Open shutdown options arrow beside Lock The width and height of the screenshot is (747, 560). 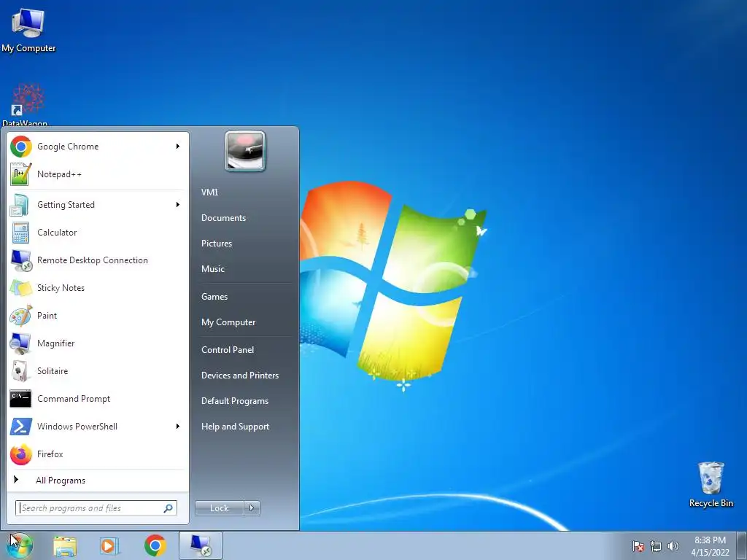(x=252, y=508)
